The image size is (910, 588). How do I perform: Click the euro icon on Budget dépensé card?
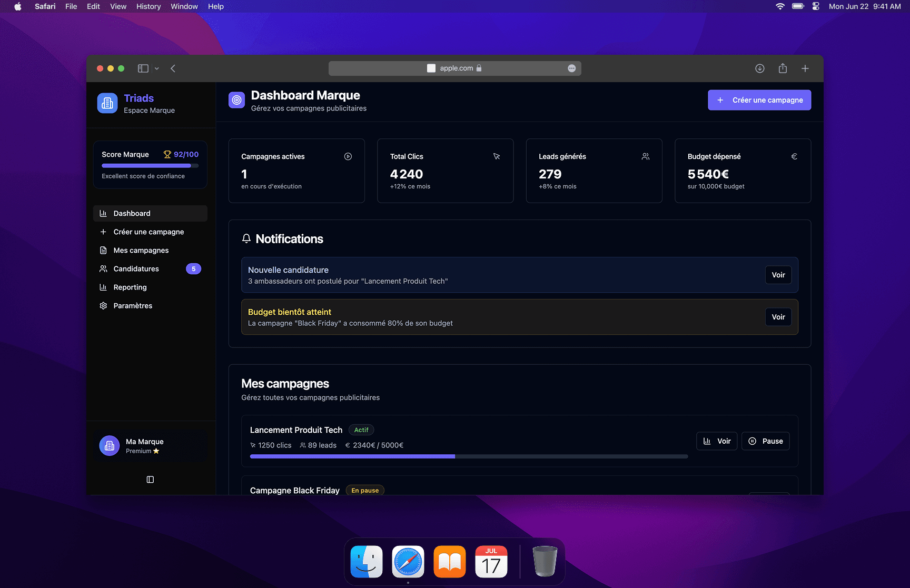794,156
